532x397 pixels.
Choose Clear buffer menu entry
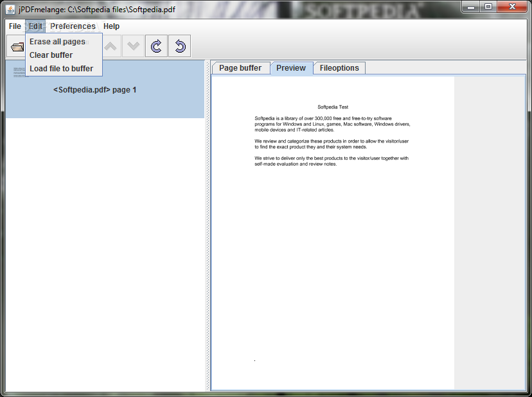64,55
